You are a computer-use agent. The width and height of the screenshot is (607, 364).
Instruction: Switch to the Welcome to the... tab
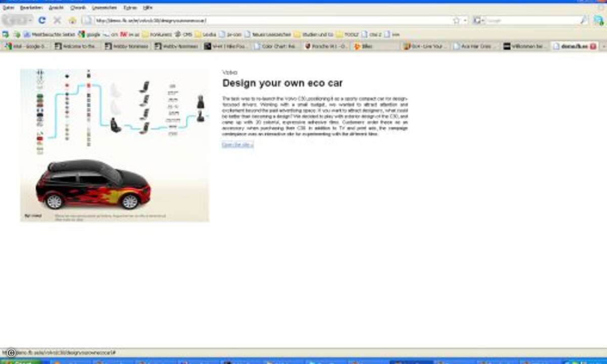(76, 46)
